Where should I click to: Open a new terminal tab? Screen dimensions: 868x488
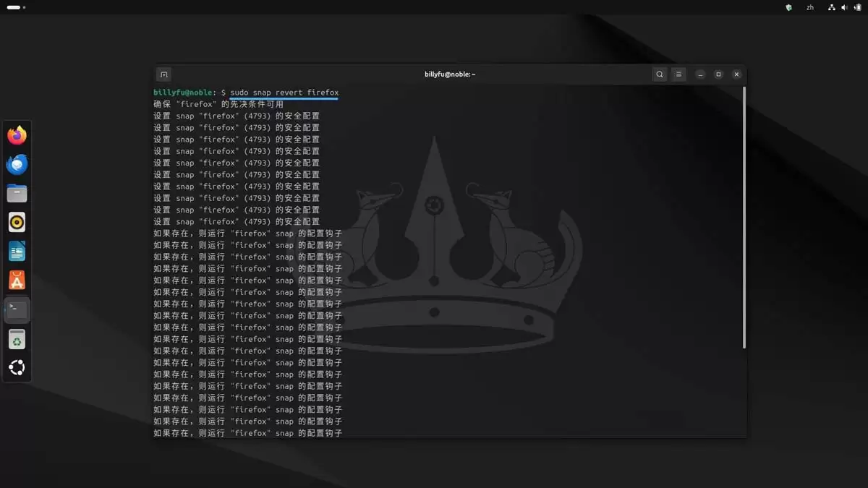163,74
